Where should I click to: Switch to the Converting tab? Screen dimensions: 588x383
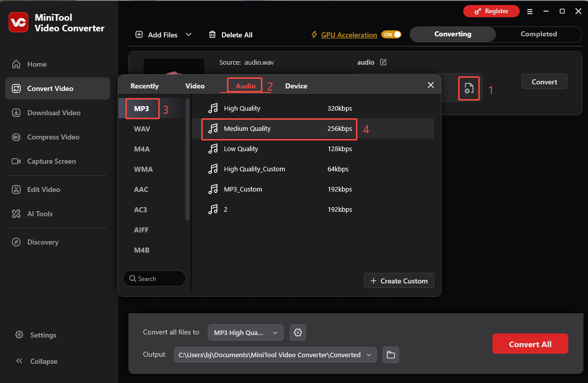point(453,34)
